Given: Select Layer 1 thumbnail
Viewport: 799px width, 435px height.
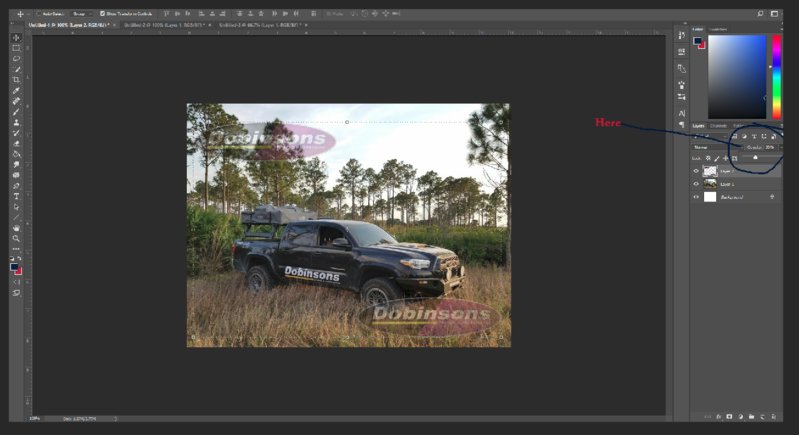Looking at the screenshot, I should [710, 184].
